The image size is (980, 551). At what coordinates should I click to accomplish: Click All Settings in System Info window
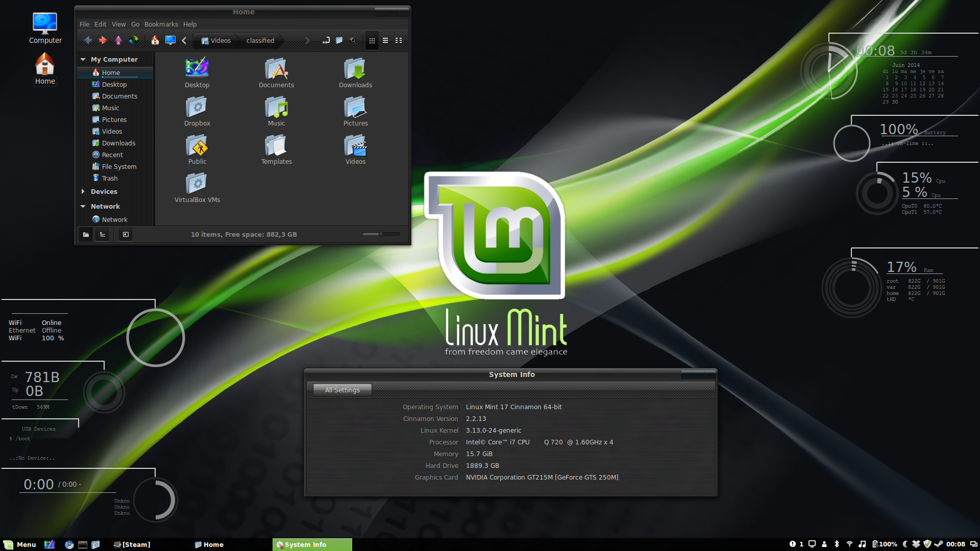pos(342,390)
